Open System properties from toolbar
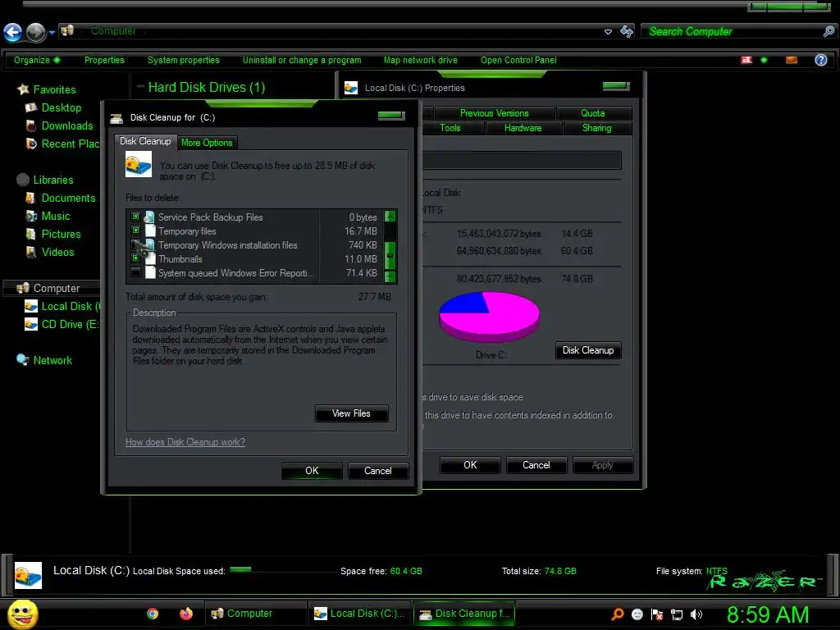The width and height of the screenshot is (840, 630). click(183, 60)
